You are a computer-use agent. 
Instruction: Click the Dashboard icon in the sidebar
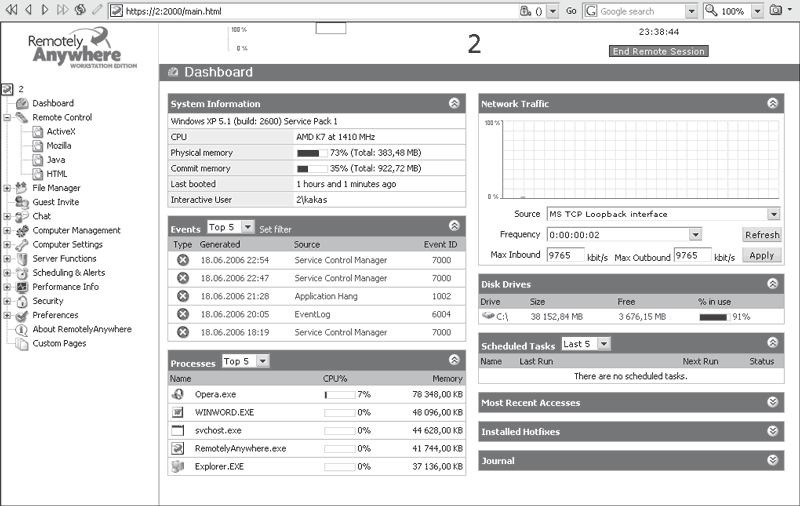point(22,103)
